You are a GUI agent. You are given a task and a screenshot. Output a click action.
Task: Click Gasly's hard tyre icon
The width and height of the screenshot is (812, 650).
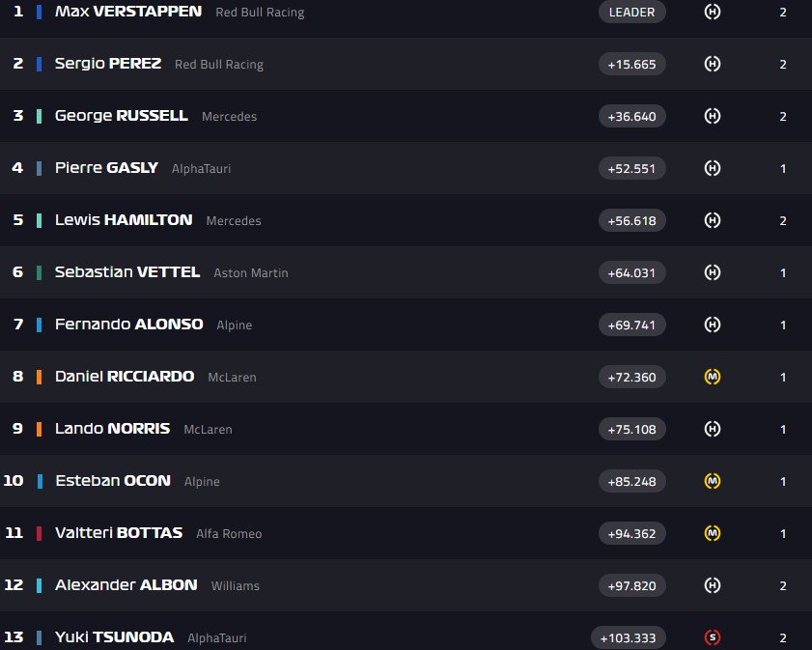pyautogui.click(x=713, y=168)
